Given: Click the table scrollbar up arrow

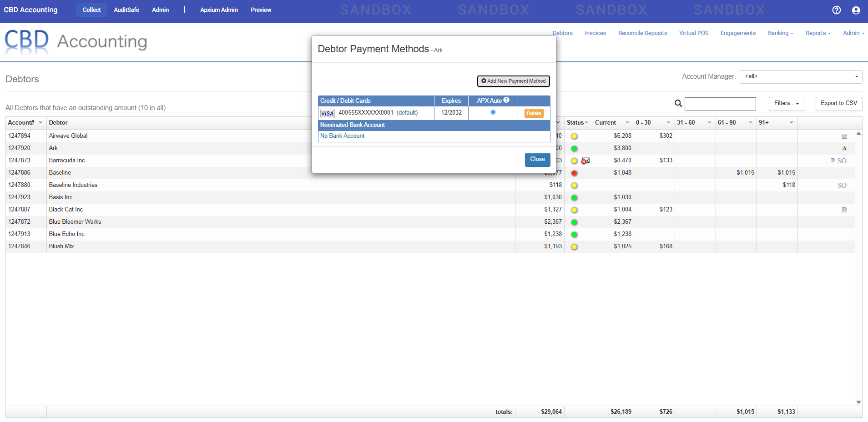Looking at the screenshot, I should pyautogui.click(x=858, y=134).
